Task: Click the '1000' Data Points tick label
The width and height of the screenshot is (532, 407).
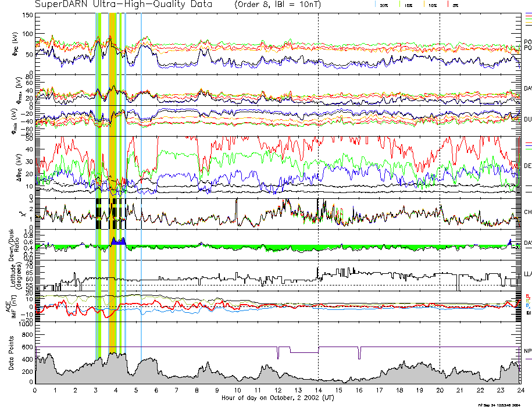Action: pyautogui.click(x=26, y=324)
